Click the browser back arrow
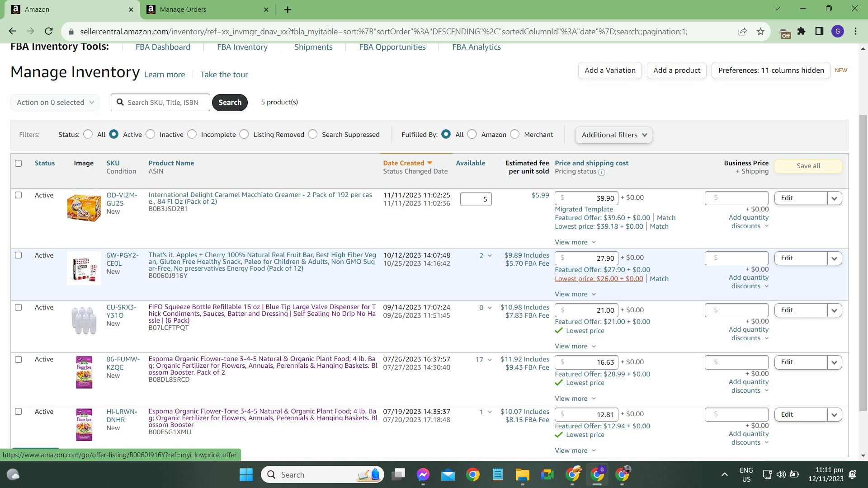 coord(12,31)
